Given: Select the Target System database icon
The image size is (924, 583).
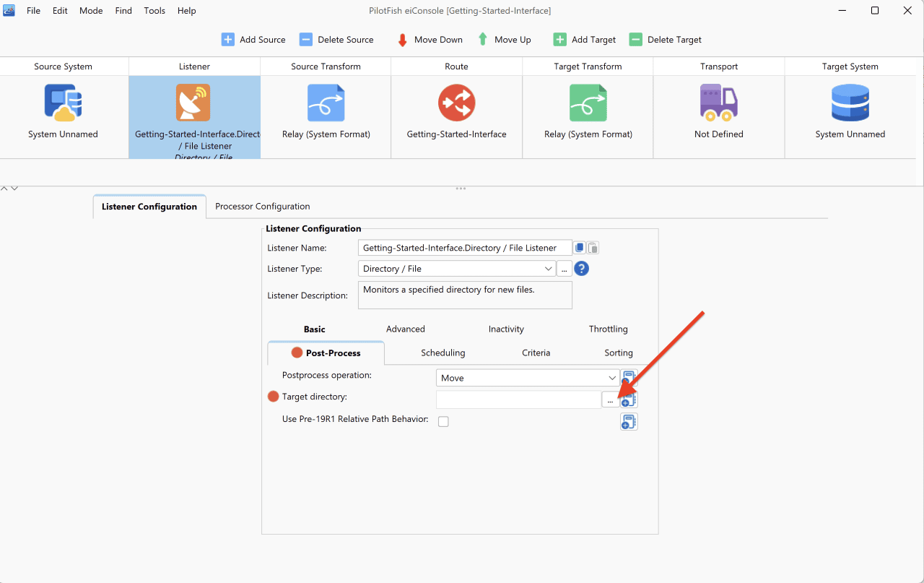Looking at the screenshot, I should tap(850, 103).
